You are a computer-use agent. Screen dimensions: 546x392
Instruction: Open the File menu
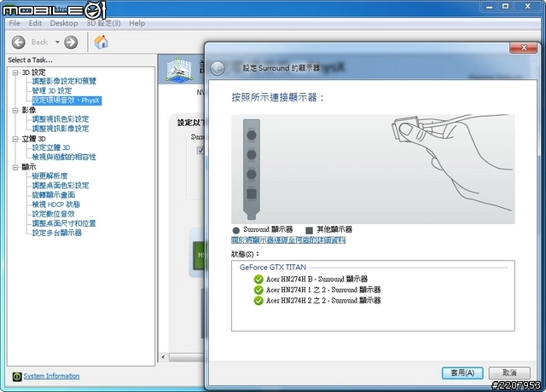tap(15, 23)
